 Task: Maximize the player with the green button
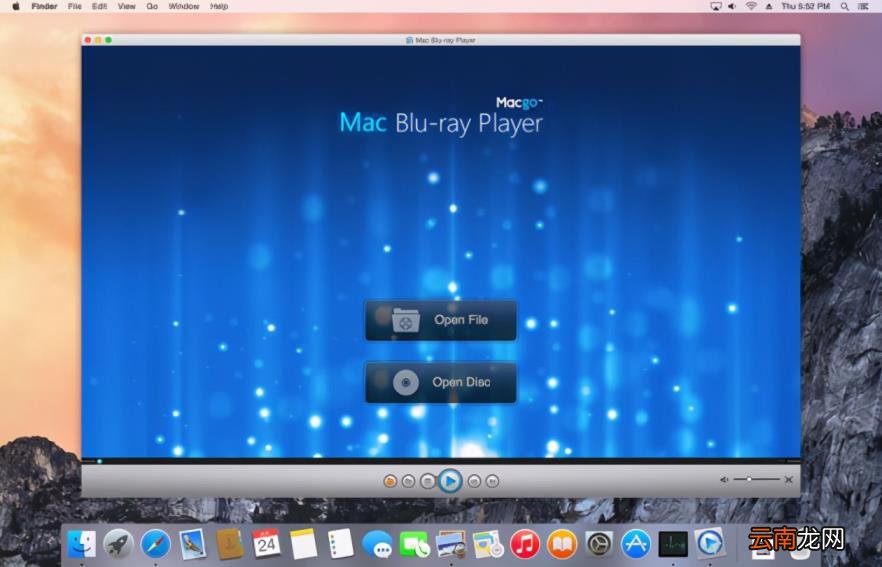click(108, 40)
